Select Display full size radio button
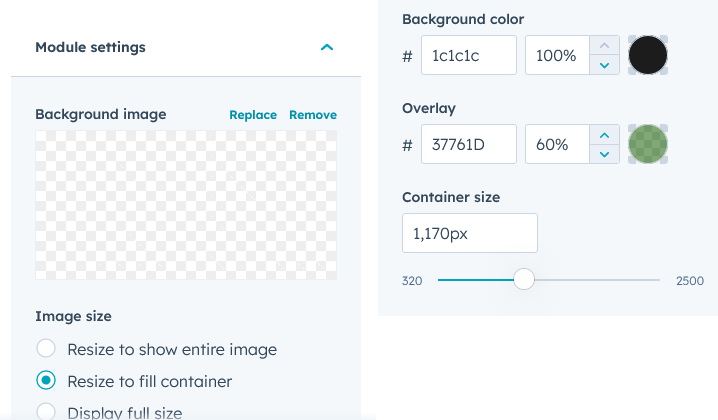This screenshot has height=420, width=718. (x=46, y=411)
